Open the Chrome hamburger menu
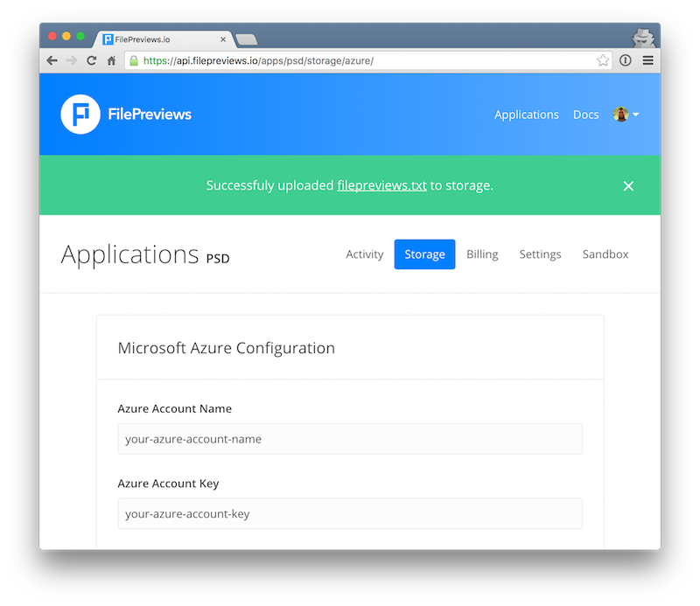Image resolution: width=700 pixels, height=606 pixels. pyautogui.click(x=647, y=60)
